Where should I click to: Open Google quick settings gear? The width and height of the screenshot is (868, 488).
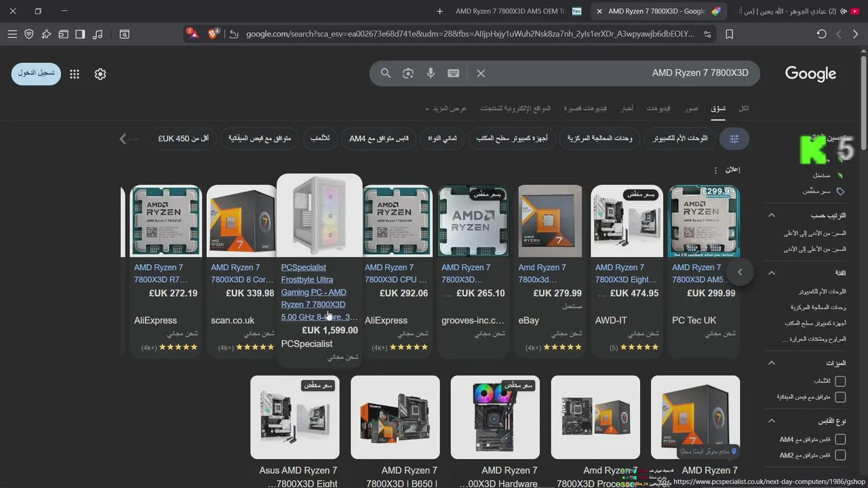[100, 74]
